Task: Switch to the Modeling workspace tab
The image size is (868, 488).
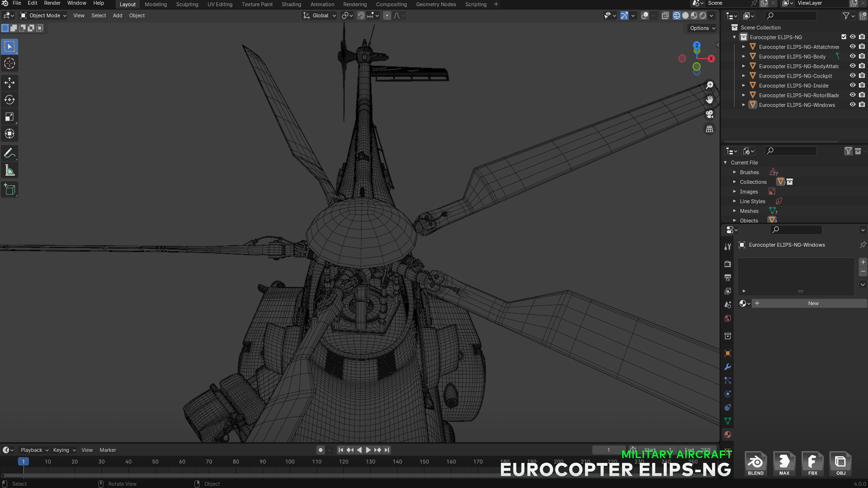Action: 156,4
